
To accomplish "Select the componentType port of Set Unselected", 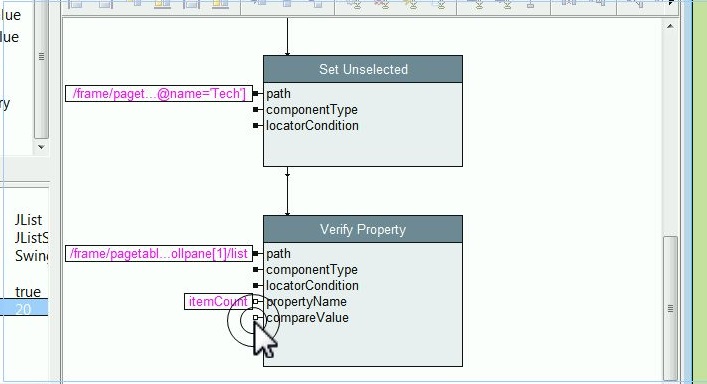I will 256,110.
